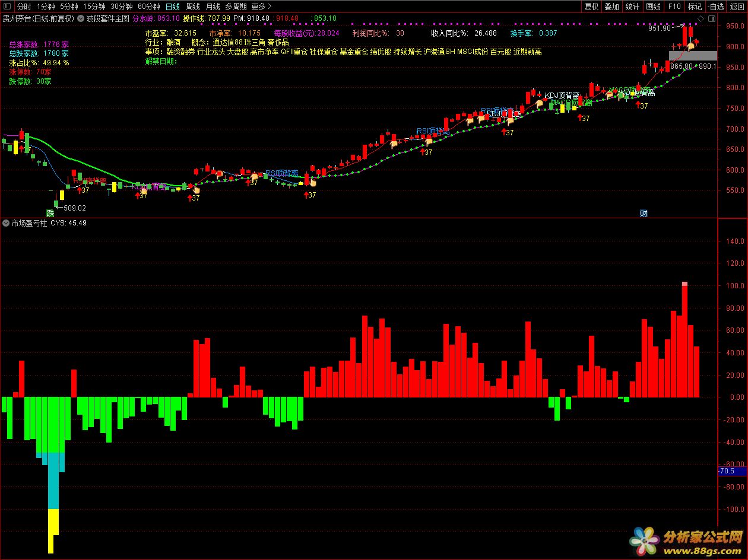Click the gray price zone box near 890.1
The image size is (748, 560).
(x=693, y=55)
